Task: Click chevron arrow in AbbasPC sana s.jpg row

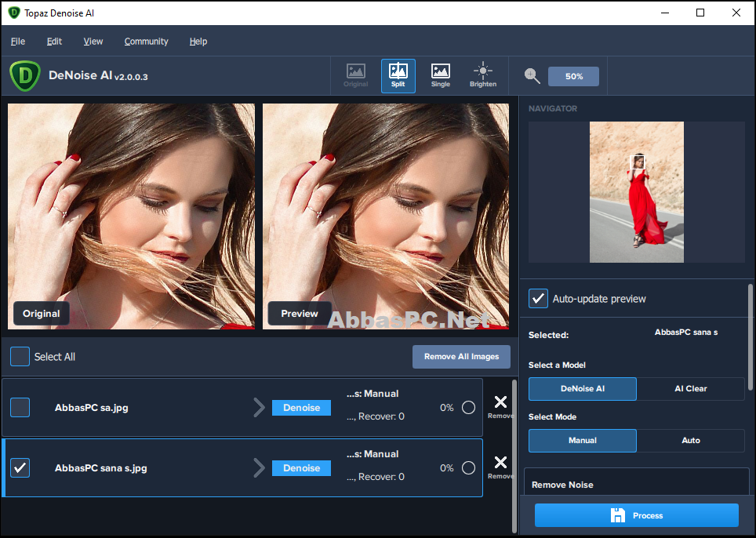Action: click(x=260, y=467)
